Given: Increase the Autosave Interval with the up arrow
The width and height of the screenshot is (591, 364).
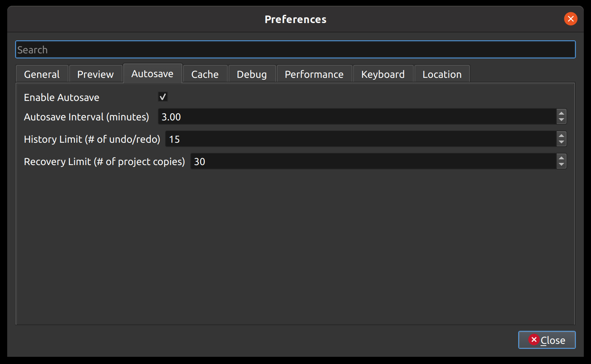Looking at the screenshot, I should point(561,113).
